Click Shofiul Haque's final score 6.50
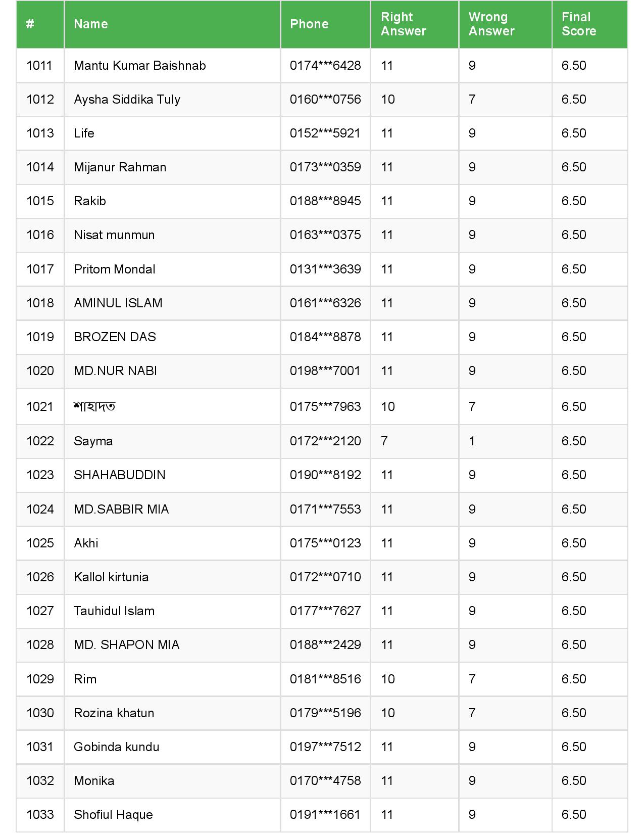 click(574, 815)
